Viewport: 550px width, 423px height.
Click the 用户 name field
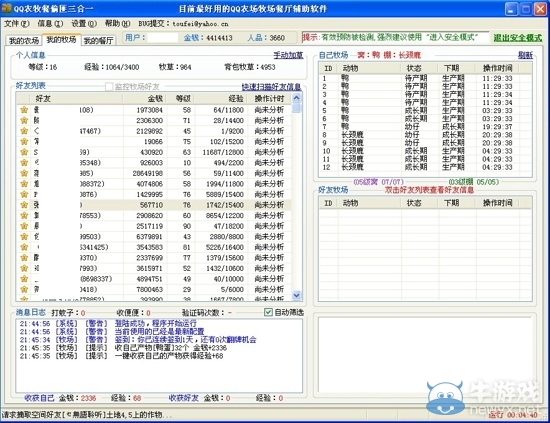coord(162,38)
